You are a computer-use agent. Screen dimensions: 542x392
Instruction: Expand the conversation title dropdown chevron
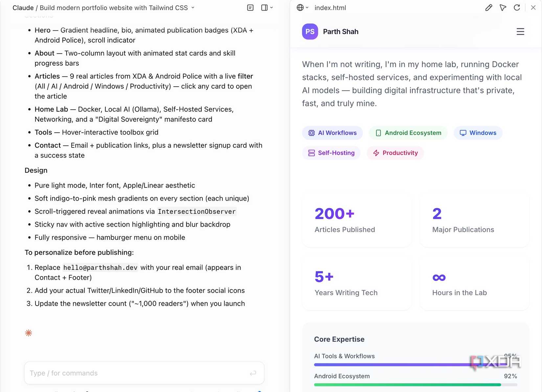coord(193,8)
